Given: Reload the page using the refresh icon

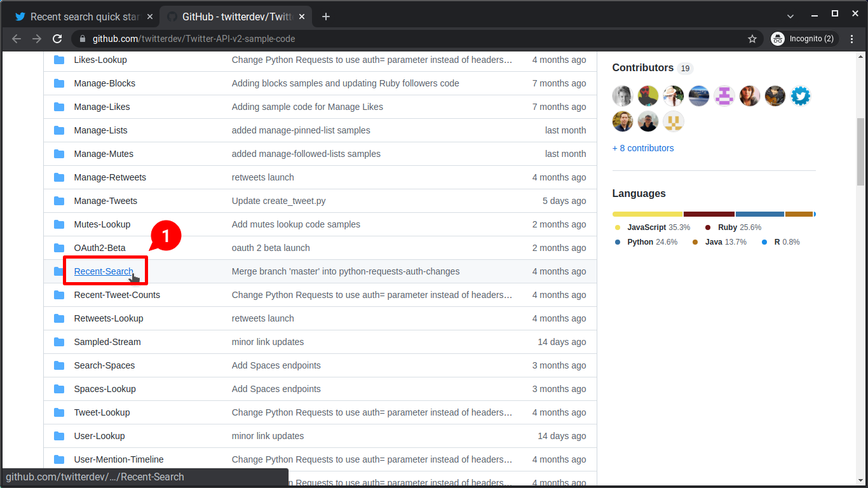Looking at the screenshot, I should pyautogui.click(x=57, y=39).
